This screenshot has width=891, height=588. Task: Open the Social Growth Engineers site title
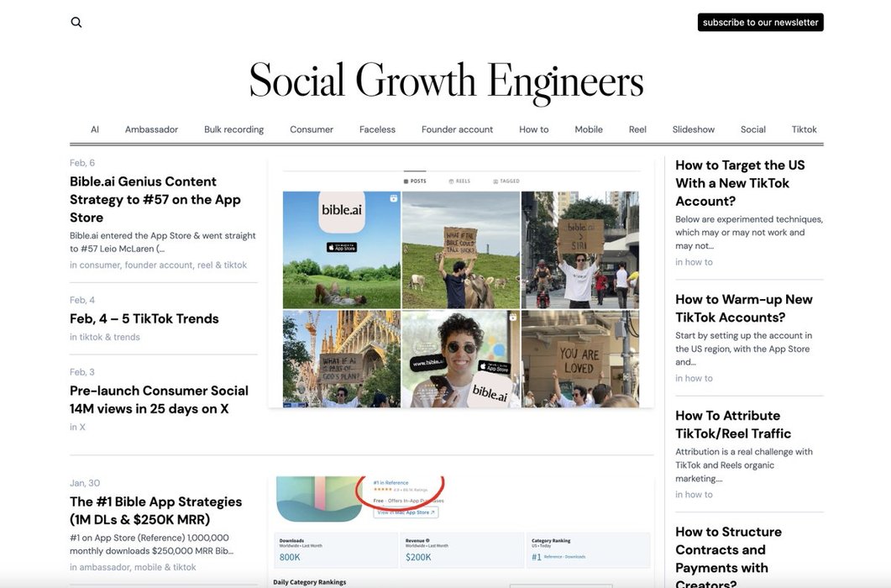[x=446, y=81]
